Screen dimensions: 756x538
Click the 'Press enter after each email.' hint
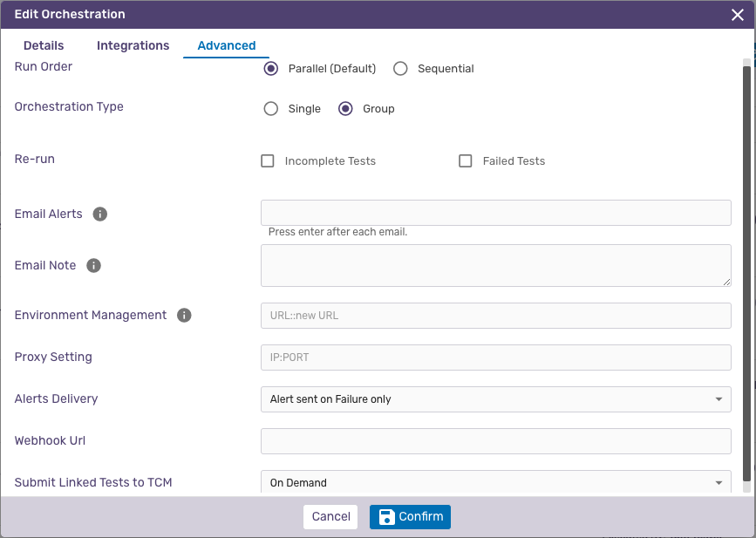(x=337, y=232)
